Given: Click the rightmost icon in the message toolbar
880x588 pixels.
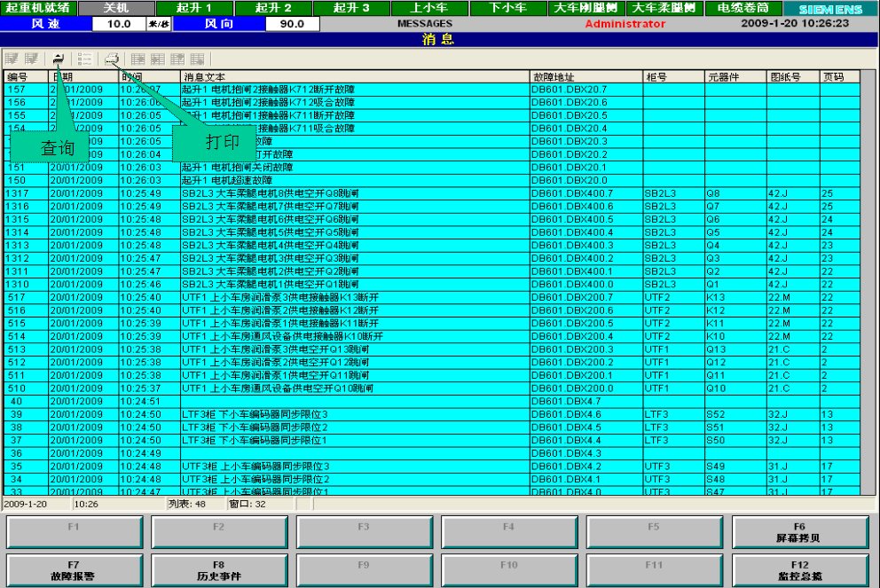Looking at the screenshot, I should [197, 59].
